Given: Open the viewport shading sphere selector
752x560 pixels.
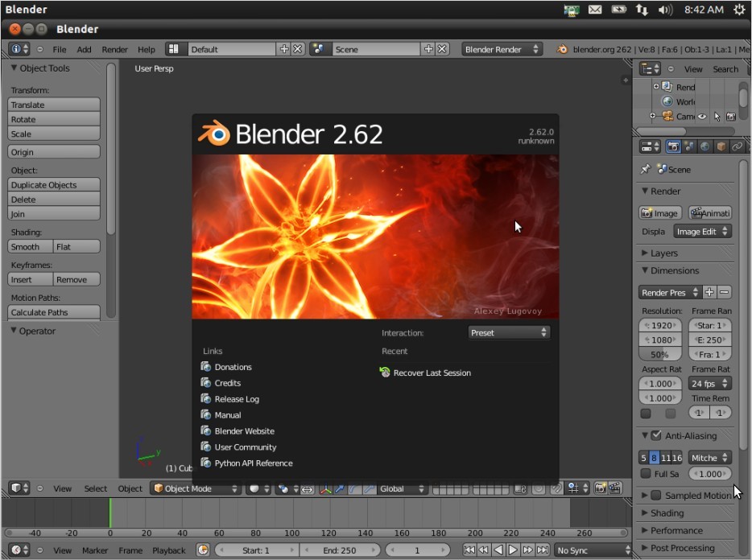Looking at the screenshot, I should [x=259, y=488].
